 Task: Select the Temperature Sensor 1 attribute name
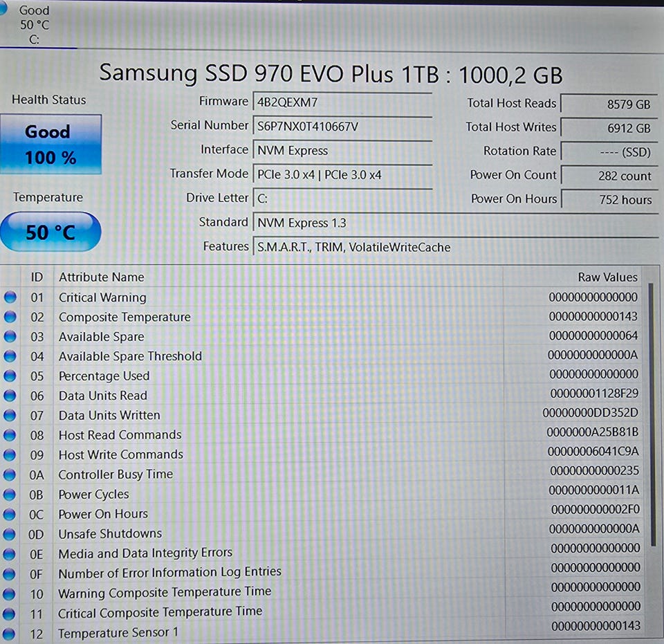pos(118,634)
